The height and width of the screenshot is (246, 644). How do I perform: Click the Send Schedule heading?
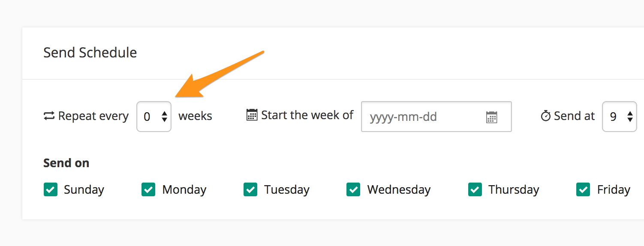pyautogui.click(x=90, y=53)
